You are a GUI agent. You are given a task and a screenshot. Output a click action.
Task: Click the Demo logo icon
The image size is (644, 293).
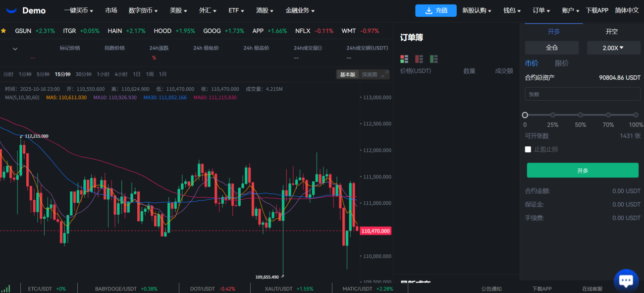11,10
